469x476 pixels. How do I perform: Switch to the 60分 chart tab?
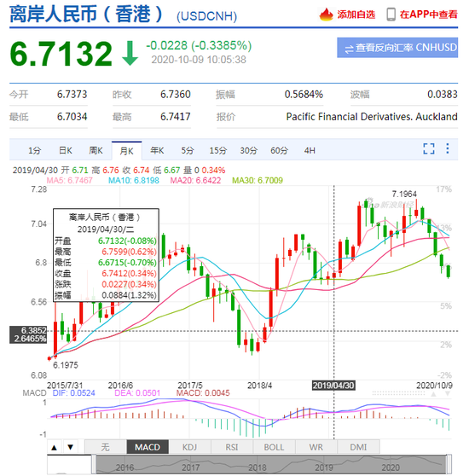(279, 151)
